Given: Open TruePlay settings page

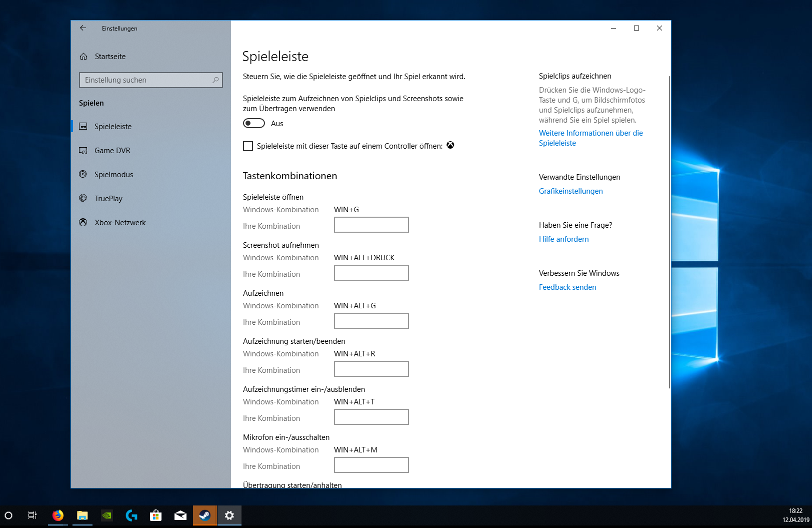Looking at the screenshot, I should (x=108, y=199).
